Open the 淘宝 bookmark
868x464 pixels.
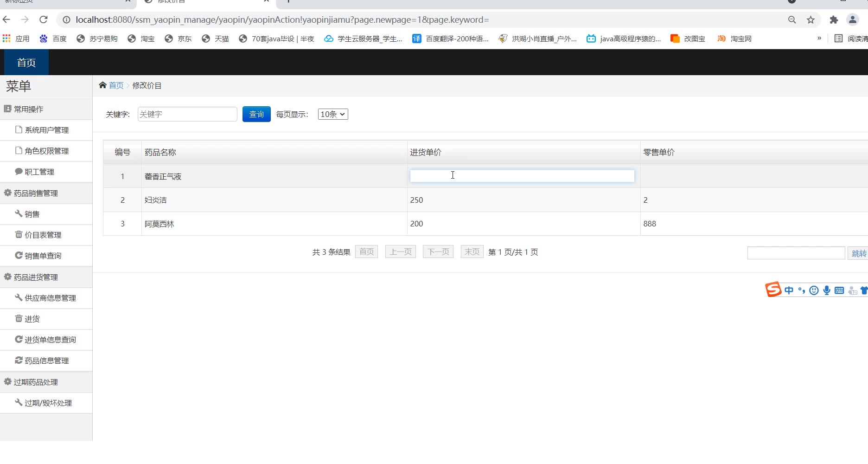(141, 39)
